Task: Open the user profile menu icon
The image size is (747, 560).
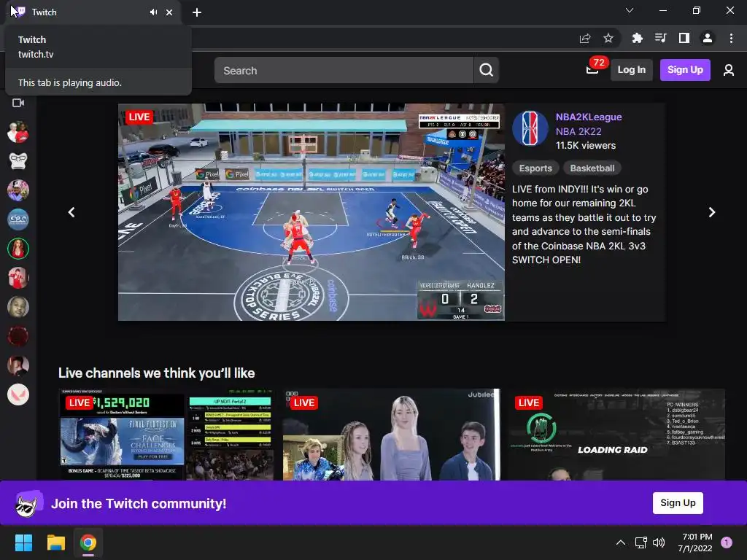Action: click(729, 70)
